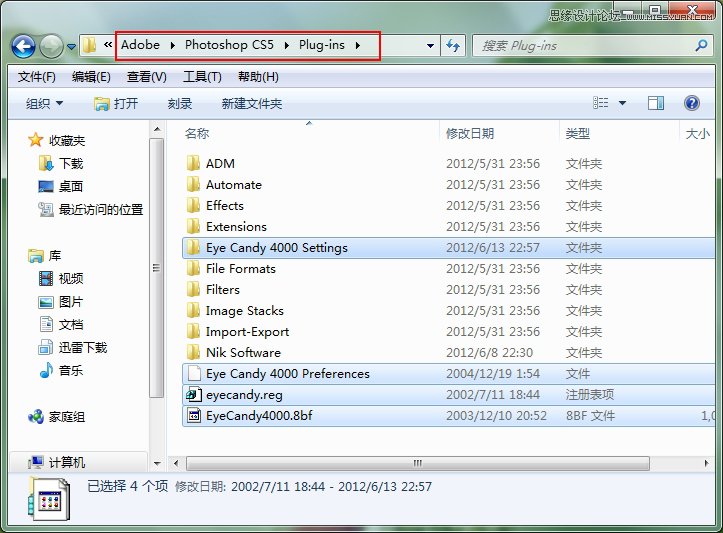The width and height of the screenshot is (723, 533).
Task: Sort by 类型 column header
Action: [577, 134]
